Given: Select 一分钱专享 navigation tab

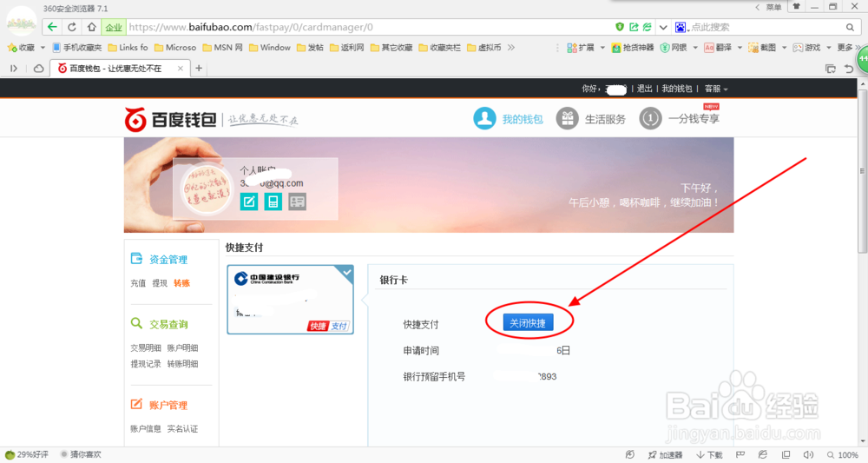Looking at the screenshot, I should [x=680, y=118].
